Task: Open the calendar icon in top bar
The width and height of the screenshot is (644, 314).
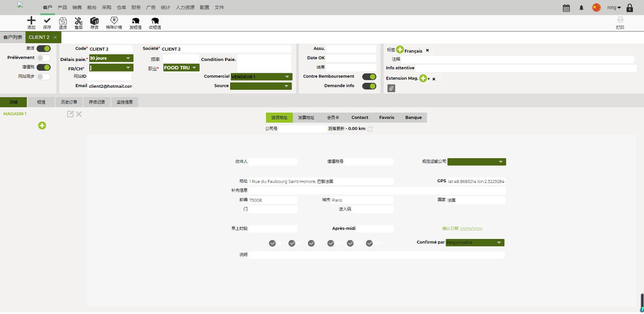Action: [566, 8]
